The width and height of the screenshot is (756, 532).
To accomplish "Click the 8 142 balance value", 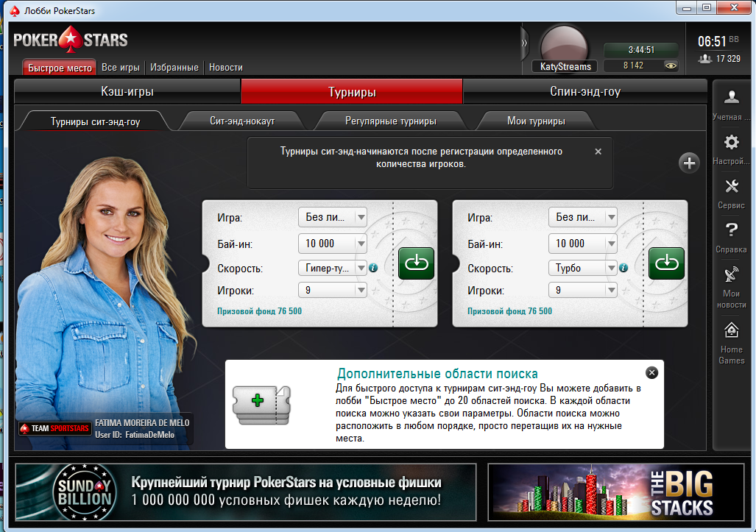I will [x=633, y=65].
